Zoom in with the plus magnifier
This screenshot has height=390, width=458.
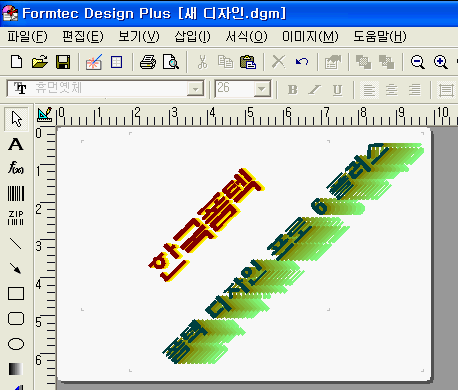tap(441, 62)
